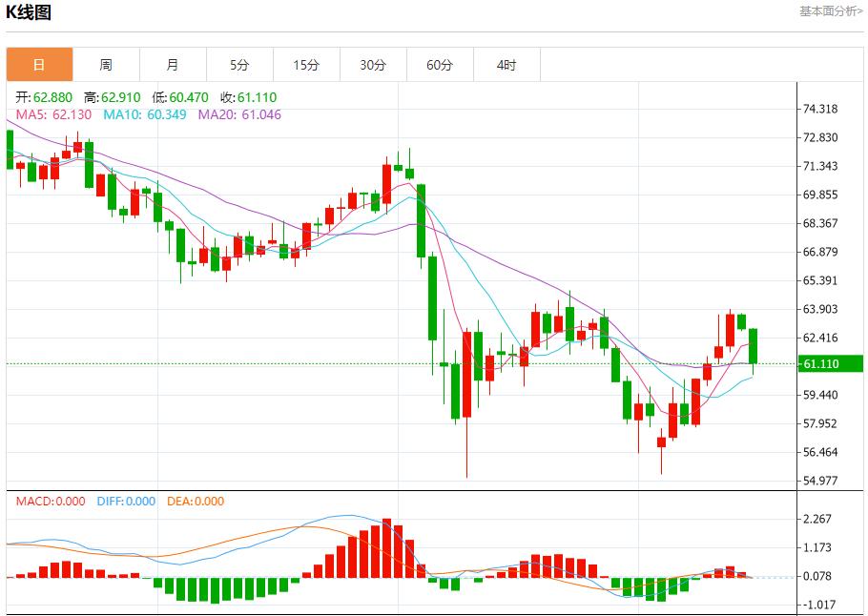Image resolution: width=868 pixels, height=616 pixels.
Task: Select the 15分 interval tab
Action: [306, 65]
